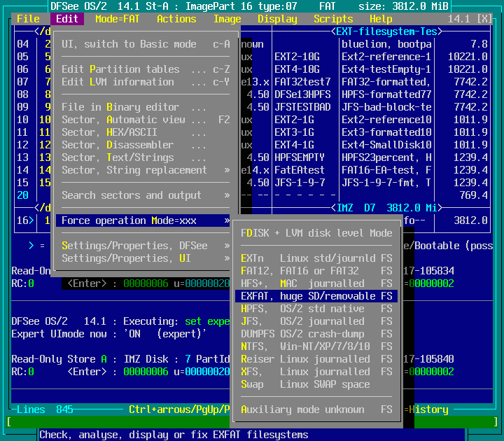Viewport: 504px width, 441px height.
Task: Choose 'HPFS, OS/2 std native FS' mode
Action: coord(316,309)
